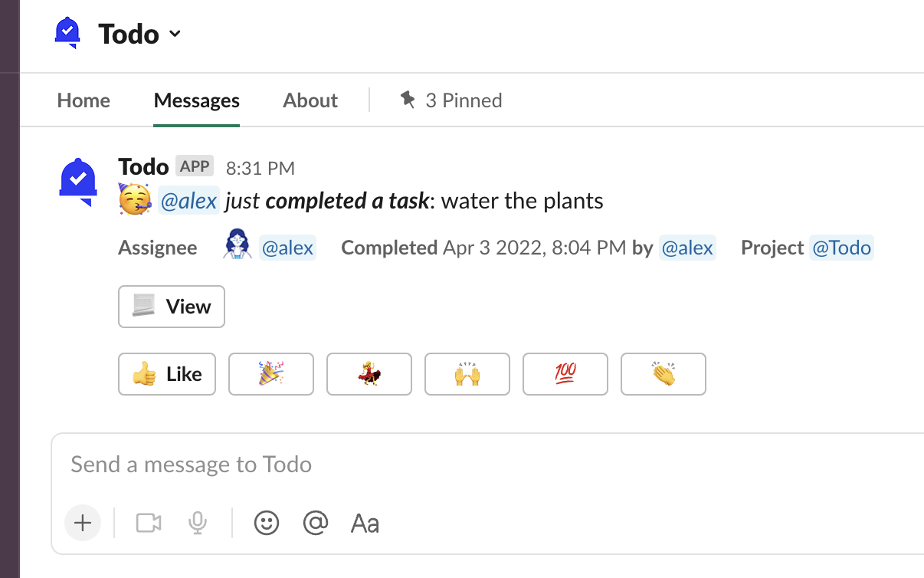Select the Messages tab

[x=197, y=100]
